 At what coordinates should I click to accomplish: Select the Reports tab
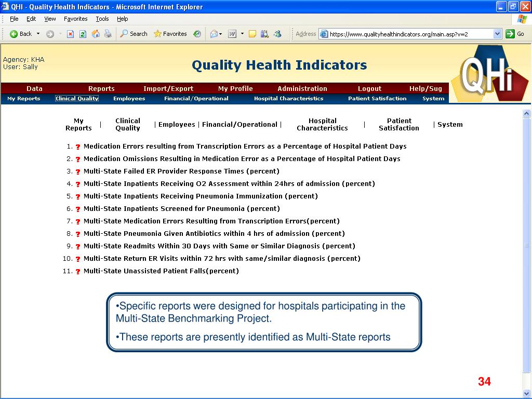click(101, 88)
